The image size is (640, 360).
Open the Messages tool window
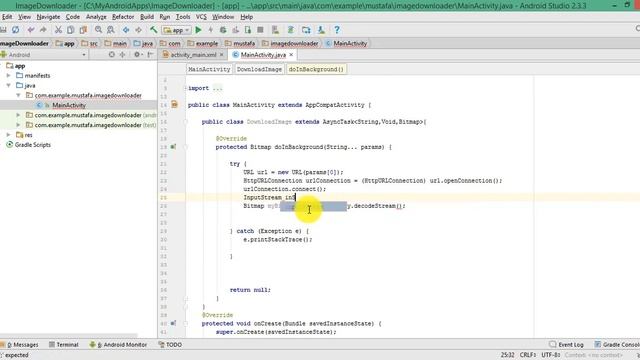(x=19, y=344)
